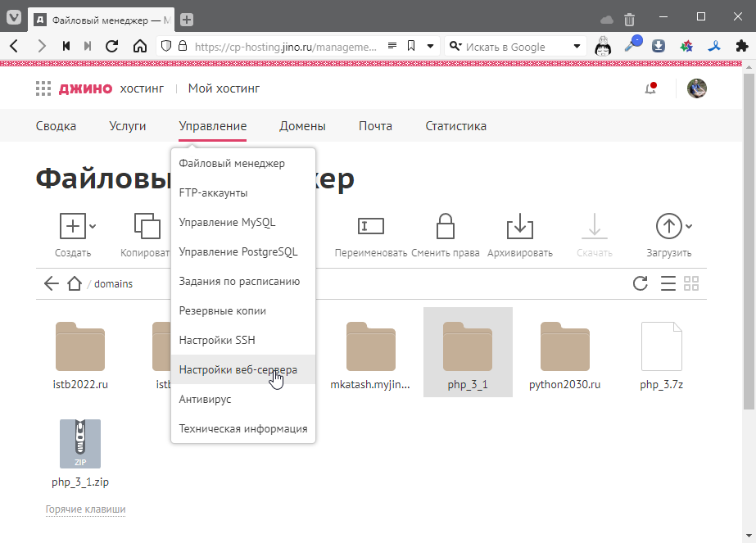Open the Jino apps grid icon
The image size is (756, 543).
coord(43,88)
